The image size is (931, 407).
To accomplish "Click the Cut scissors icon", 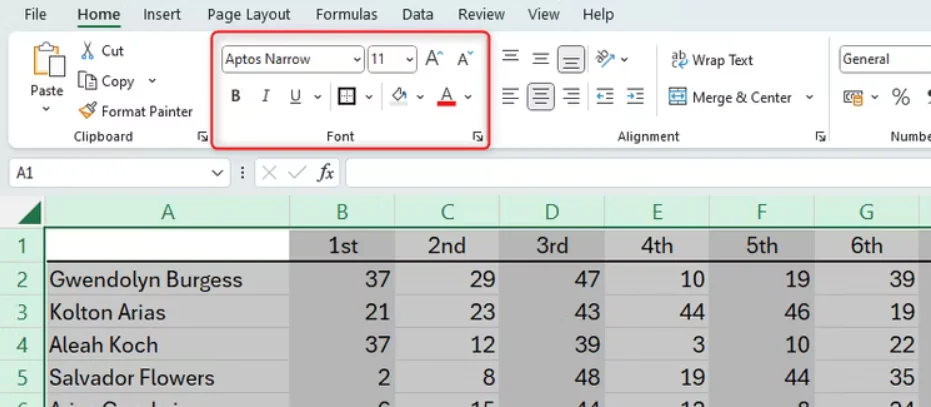I will pyautogui.click(x=87, y=51).
